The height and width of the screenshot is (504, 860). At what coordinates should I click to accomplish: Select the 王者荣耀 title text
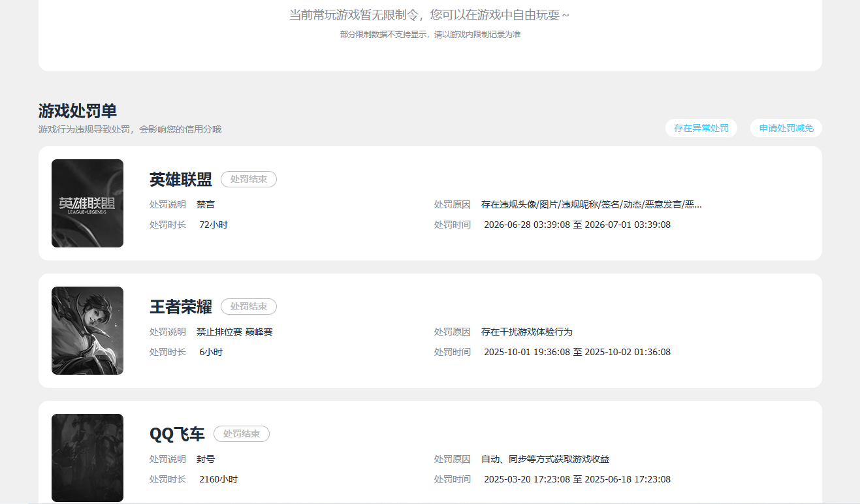(181, 306)
